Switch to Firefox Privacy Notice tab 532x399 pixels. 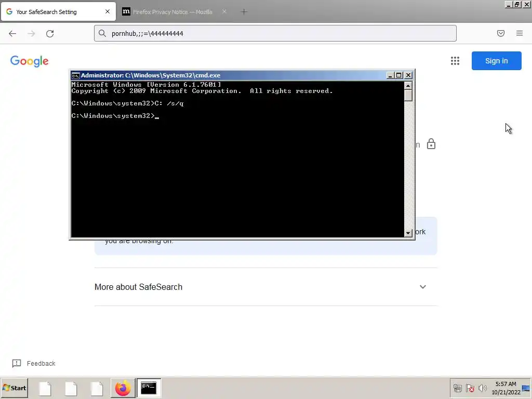click(175, 11)
